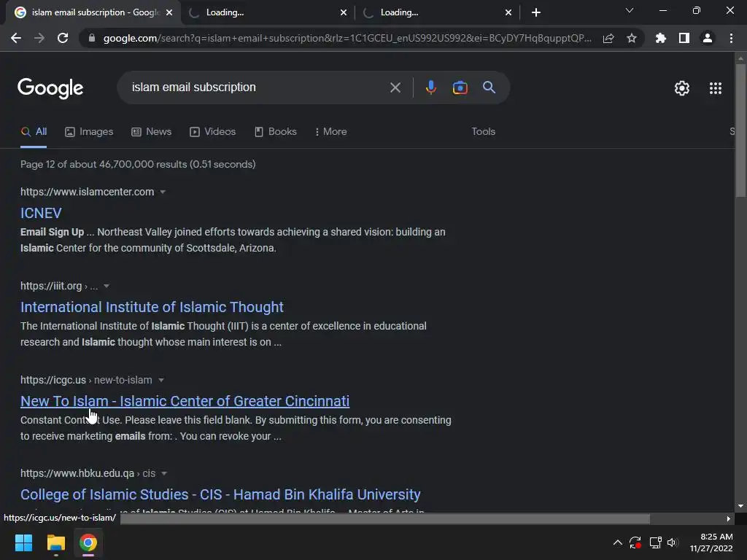Viewport: 747px width, 560px height.
Task: Open dropdown arrow next to islamcenter.com
Action: (x=163, y=192)
